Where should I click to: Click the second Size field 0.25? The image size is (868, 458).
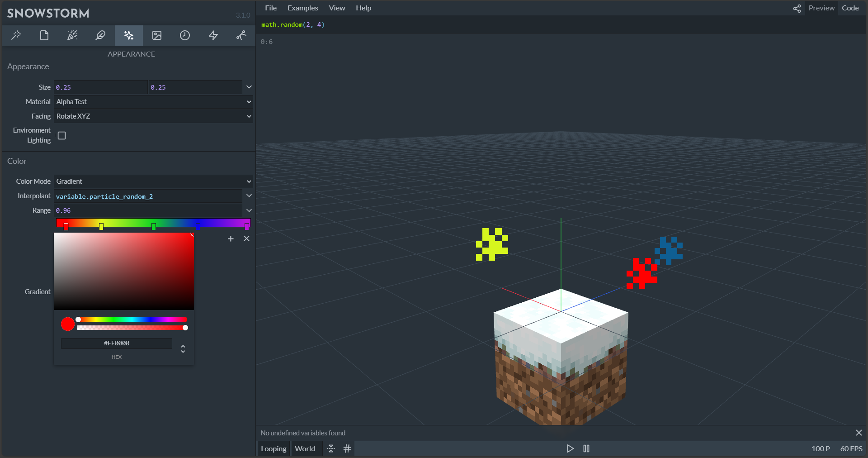[x=195, y=87]
